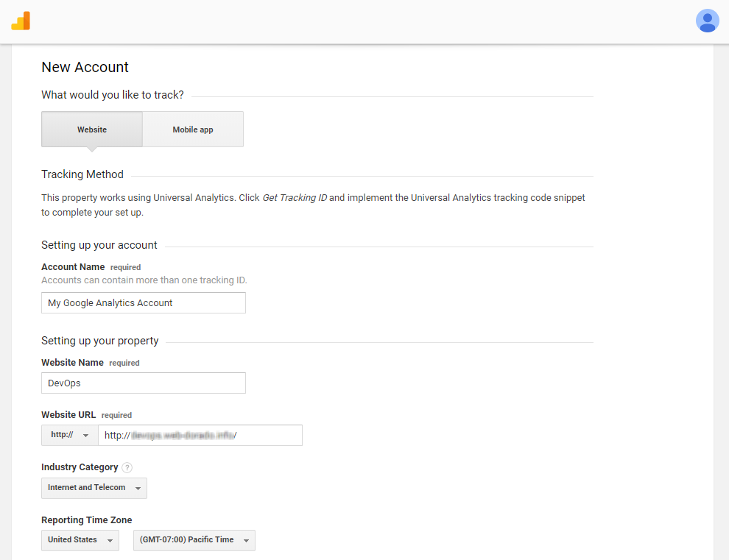Click the italic 'Get Tracking ID' text

pyautogui.click(x=295, y=197)
